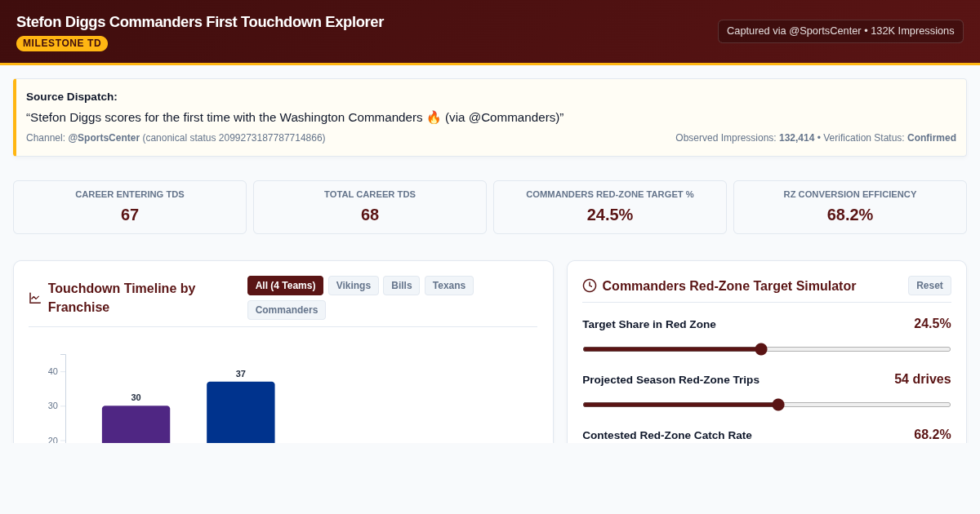Open the RZ Conversion Efficiency card
The width and height of the screenshot is (980, 514).
click(850, 207)
